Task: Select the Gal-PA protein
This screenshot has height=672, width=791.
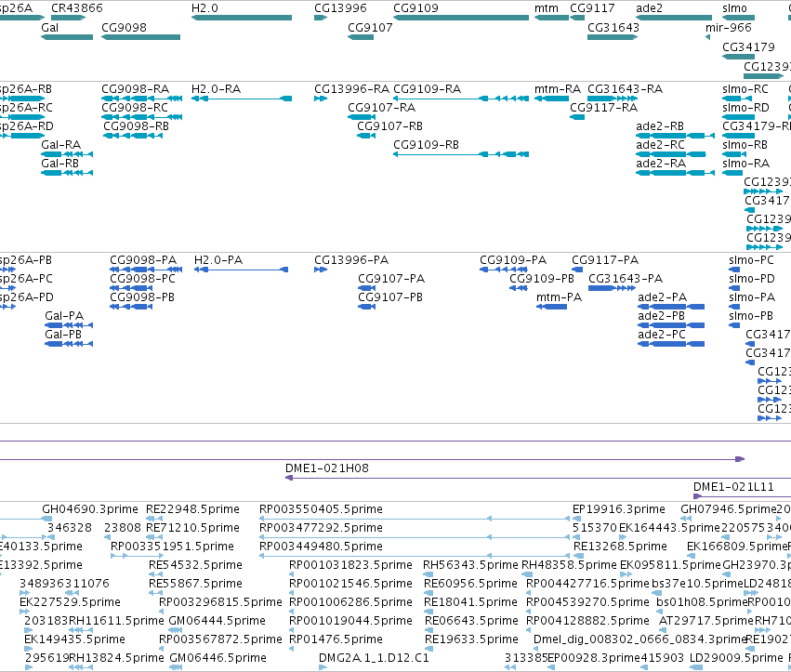Action: coord(69,325)
